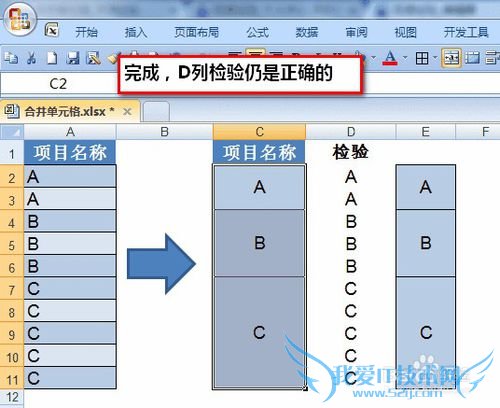The image size is (500, 408).
Task: Select column C header
Action: (x=259, y=132)
